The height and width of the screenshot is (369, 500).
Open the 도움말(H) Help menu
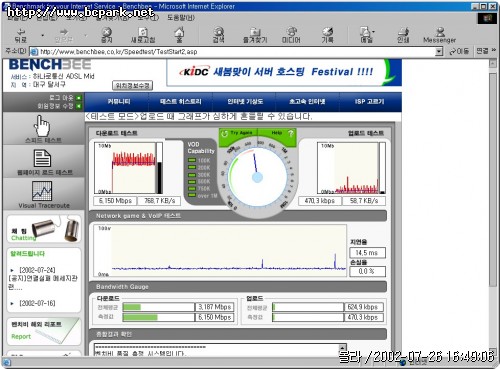[x=181, y=17]
